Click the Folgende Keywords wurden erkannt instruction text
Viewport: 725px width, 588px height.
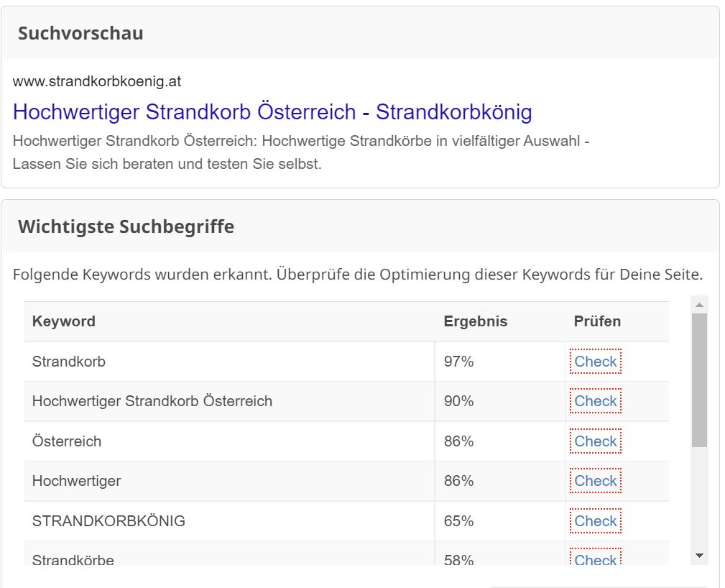point(357,275)
